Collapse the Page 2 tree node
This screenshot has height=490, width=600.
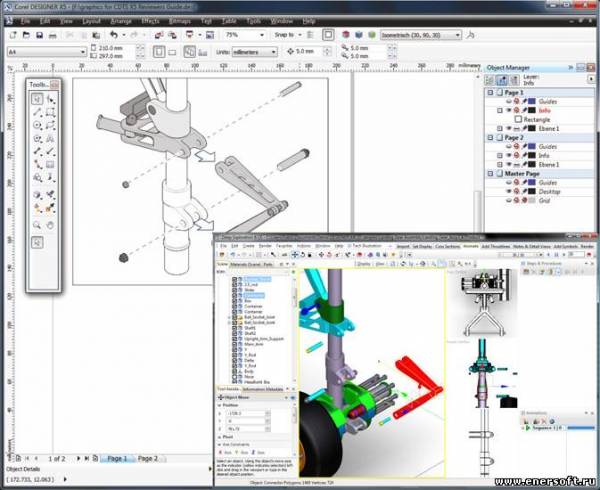pyautogui.click(x=491, y=137)
